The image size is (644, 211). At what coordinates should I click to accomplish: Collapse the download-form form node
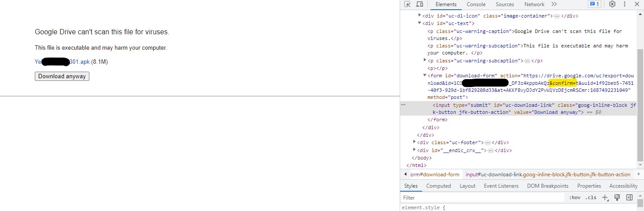425,75
